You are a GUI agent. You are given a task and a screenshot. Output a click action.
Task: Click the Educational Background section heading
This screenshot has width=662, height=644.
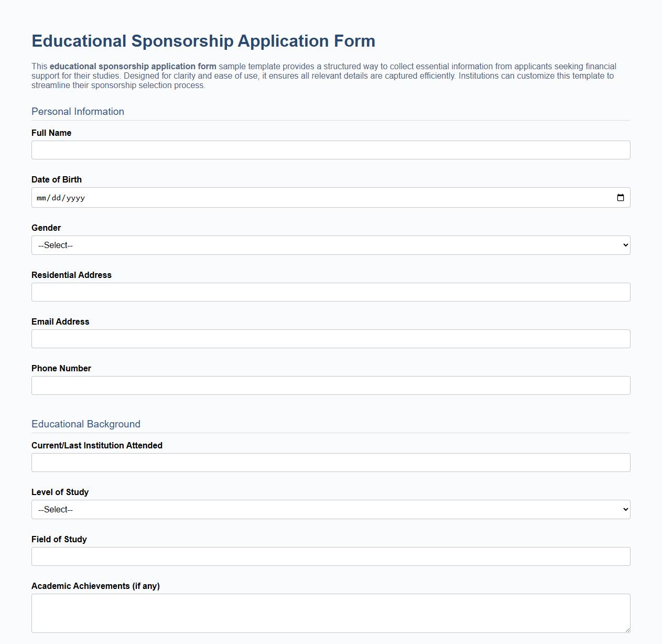click(x=86, y=424)
